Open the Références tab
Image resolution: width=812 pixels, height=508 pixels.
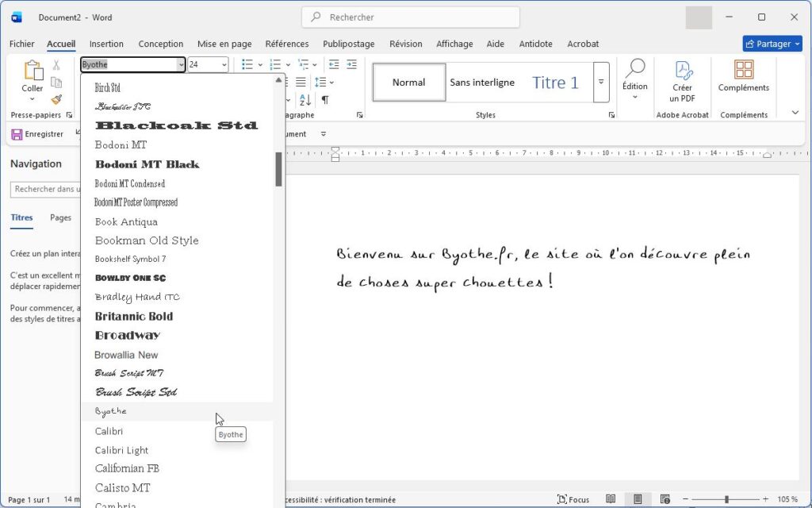coord(287,44)
